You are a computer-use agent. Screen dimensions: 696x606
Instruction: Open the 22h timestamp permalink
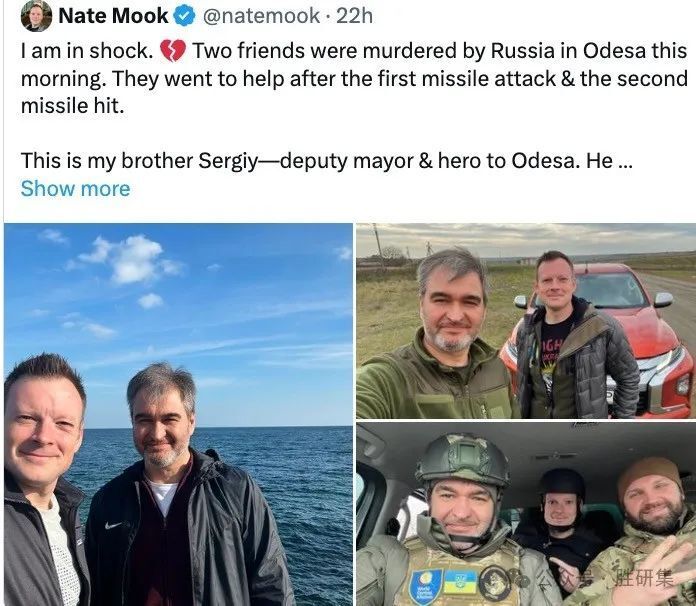[355, 16]
